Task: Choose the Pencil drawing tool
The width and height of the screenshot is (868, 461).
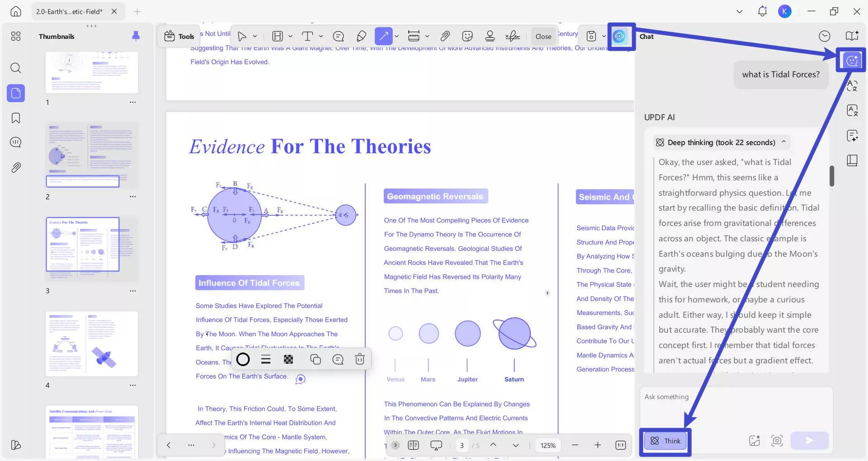Action: 361,36
